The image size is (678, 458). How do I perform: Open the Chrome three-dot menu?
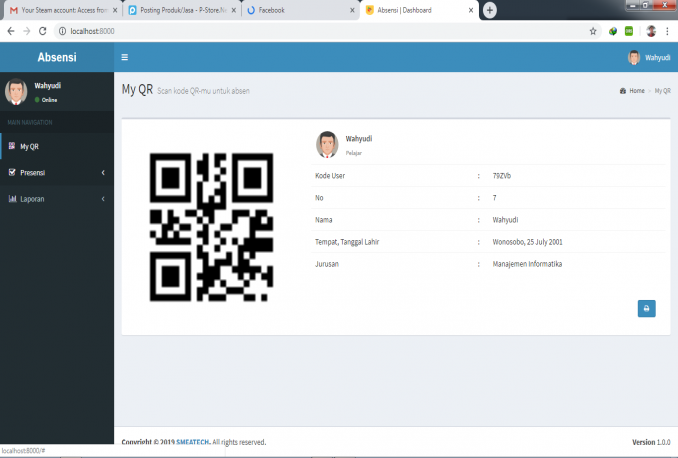(x=667, y=31)
